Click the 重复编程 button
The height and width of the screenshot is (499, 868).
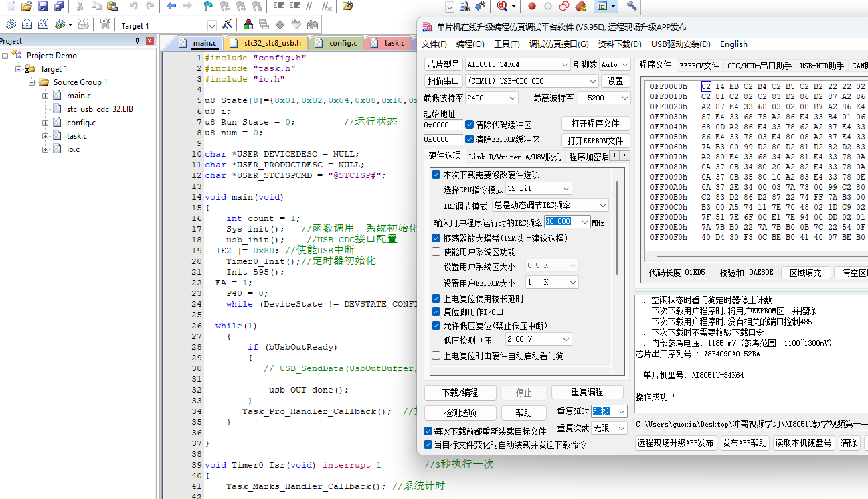click(587, 393)
